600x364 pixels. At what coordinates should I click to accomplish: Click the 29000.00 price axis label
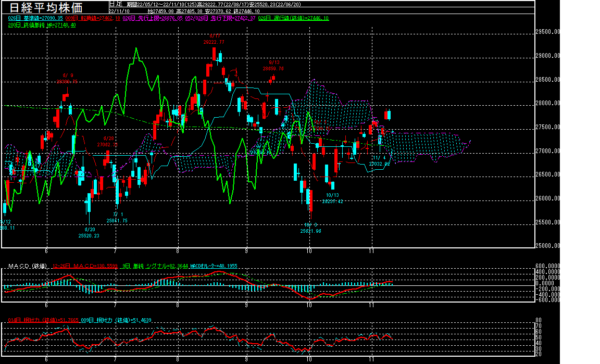pyautogui.click(x=547, y=56)
